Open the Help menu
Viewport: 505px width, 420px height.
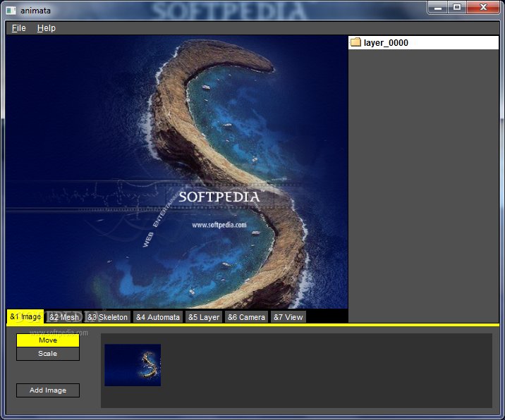tap(47, 28)
